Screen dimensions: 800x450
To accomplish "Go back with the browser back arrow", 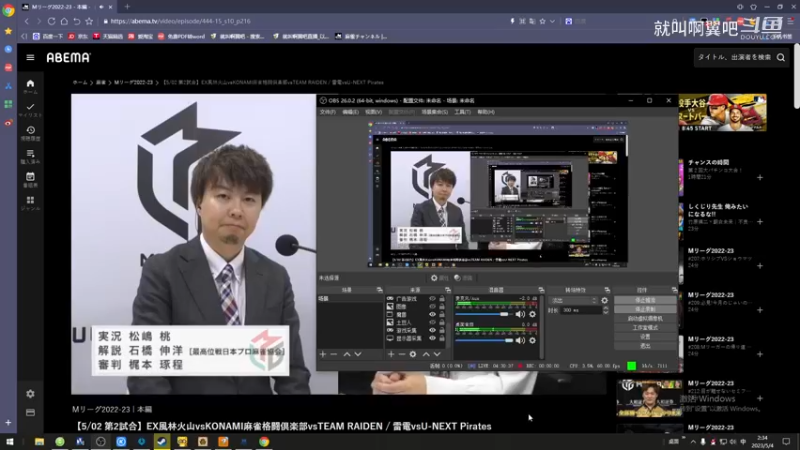I will (x=27, y=21).
